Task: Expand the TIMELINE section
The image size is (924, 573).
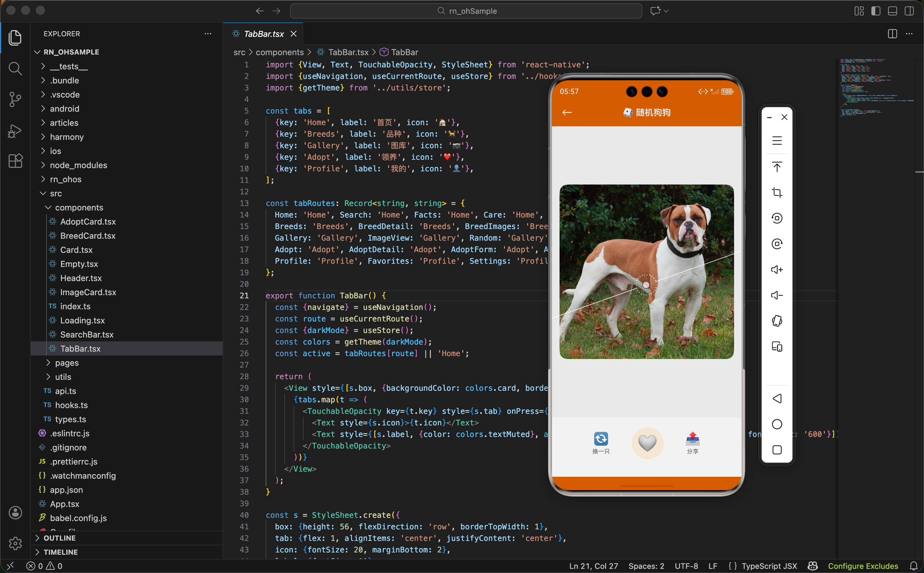Action: click(127, 552)
